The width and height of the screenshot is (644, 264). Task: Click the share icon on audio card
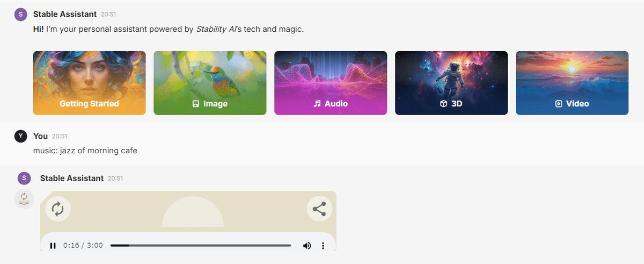319,209
